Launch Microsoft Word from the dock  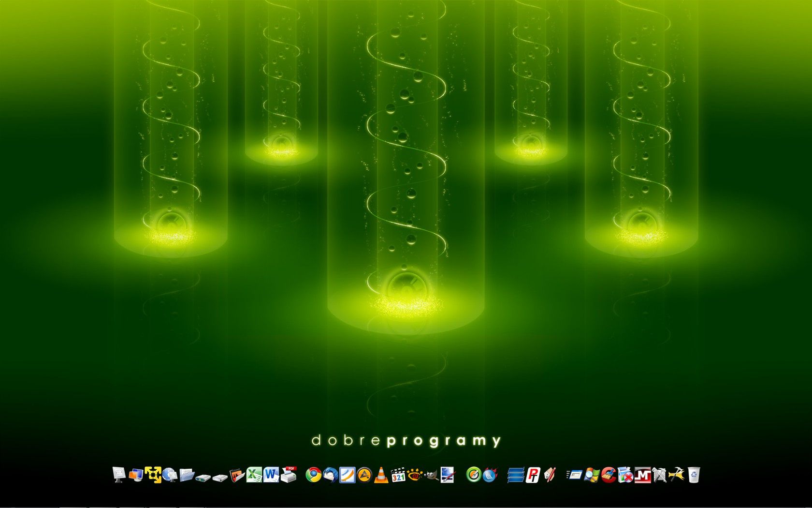click(271, 475)
